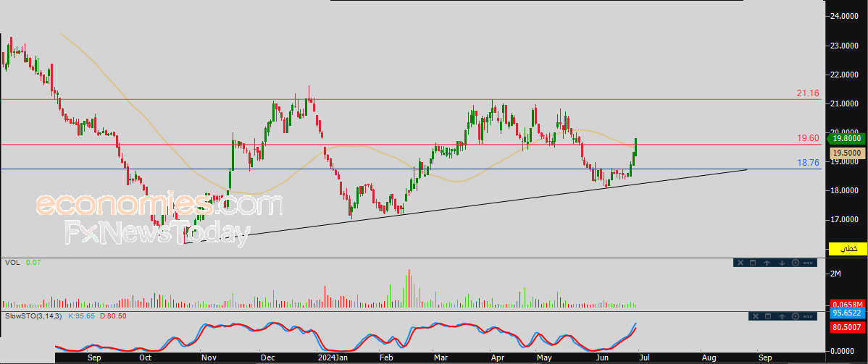Click the 23.0000 price axis label

pyautogui.click(x=845, y=46)
